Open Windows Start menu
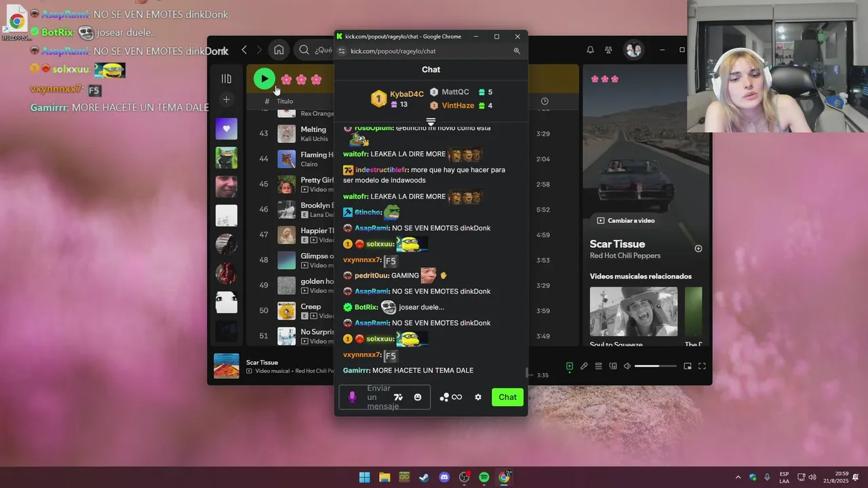This screenshot has width=868, height=488. tap(364, 477)
